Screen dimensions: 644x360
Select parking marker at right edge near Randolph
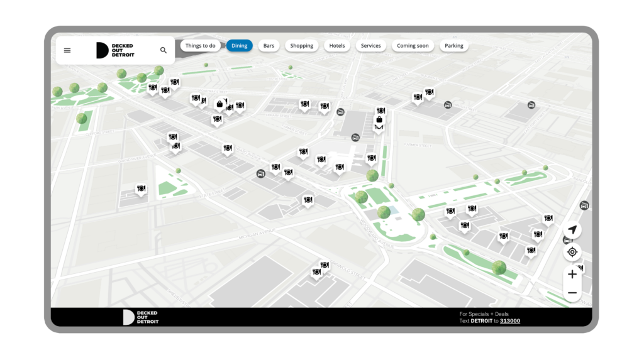point(584,205)
